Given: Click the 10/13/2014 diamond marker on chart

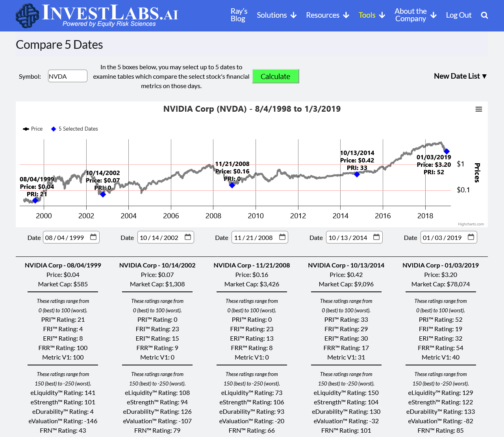Looking at the screenshot, I should (357, 174).
